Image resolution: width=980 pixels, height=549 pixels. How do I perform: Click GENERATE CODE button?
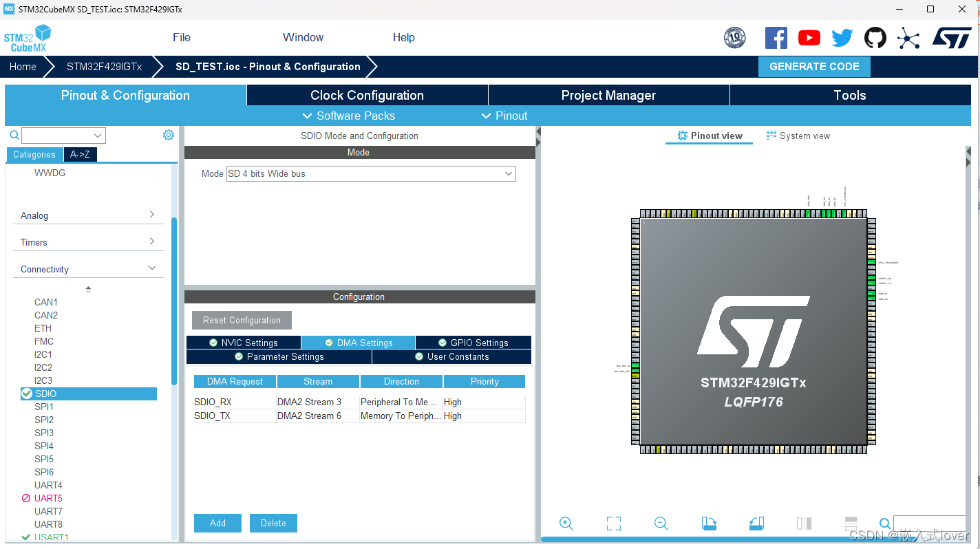814,67
